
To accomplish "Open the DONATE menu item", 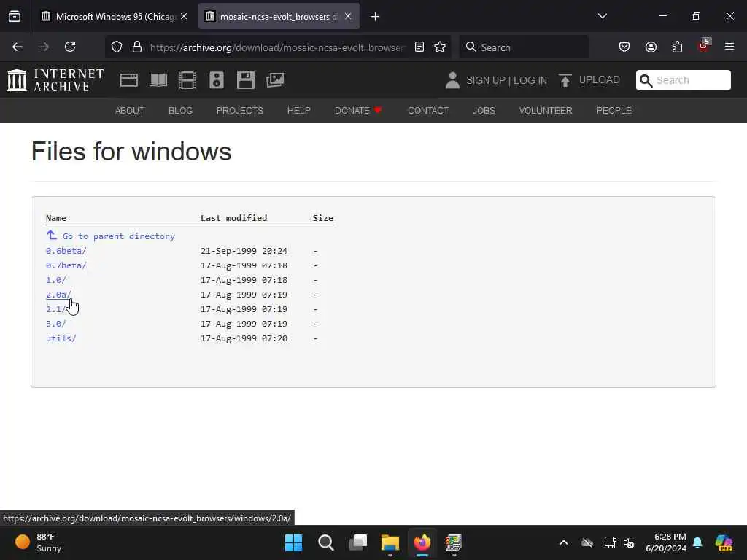I will coord(358,111).
